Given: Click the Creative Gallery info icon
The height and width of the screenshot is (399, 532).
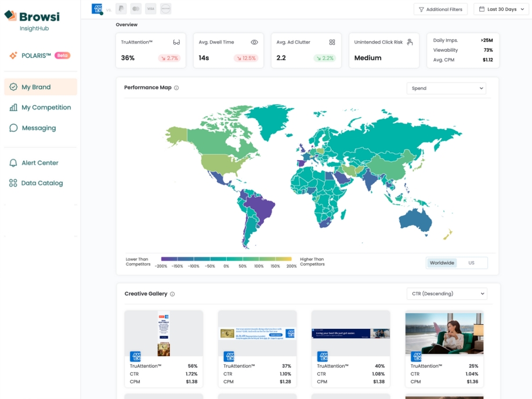Looking at the screenshot, I should coord(172,294).
